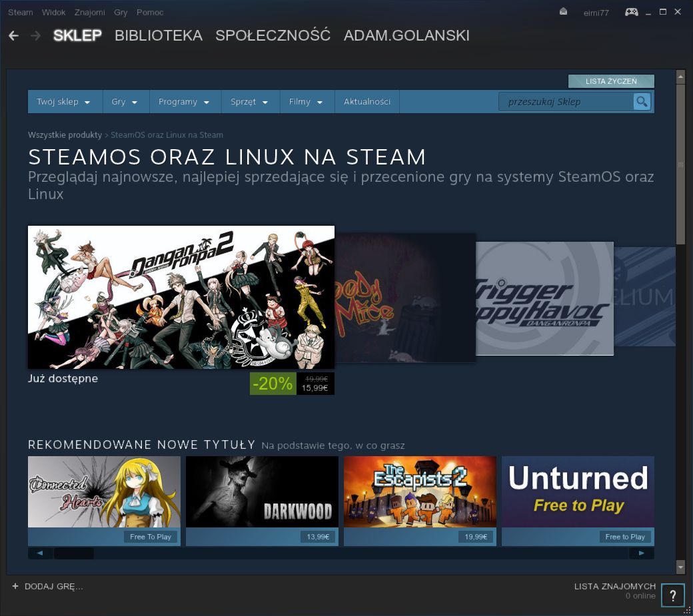The width and height of the screenshot is (693, 616).
Task: Click the 15,99€ discounted price
Action: (315, 388)
